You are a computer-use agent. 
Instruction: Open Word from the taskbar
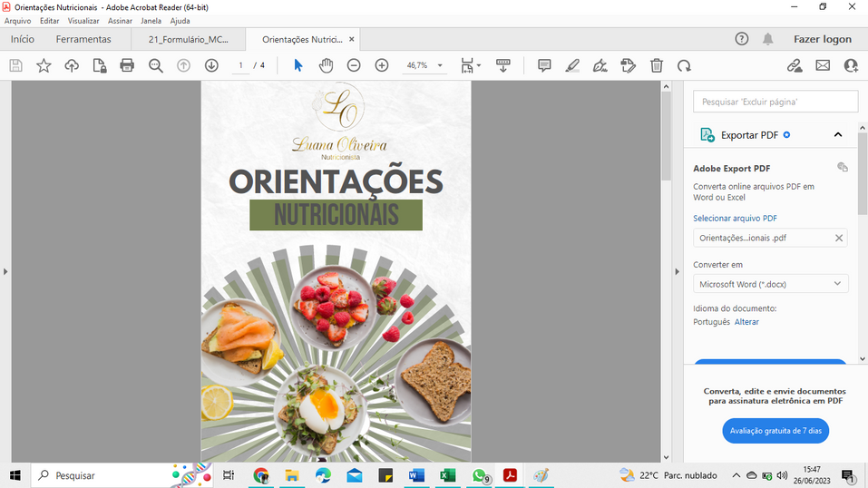point(416,475)
